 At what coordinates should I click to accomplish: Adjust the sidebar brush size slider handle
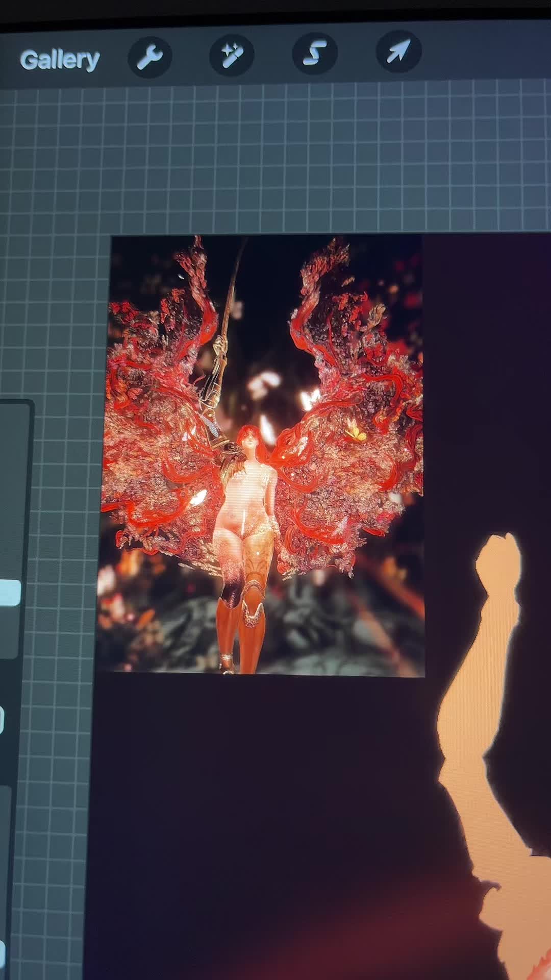[10, 593]
